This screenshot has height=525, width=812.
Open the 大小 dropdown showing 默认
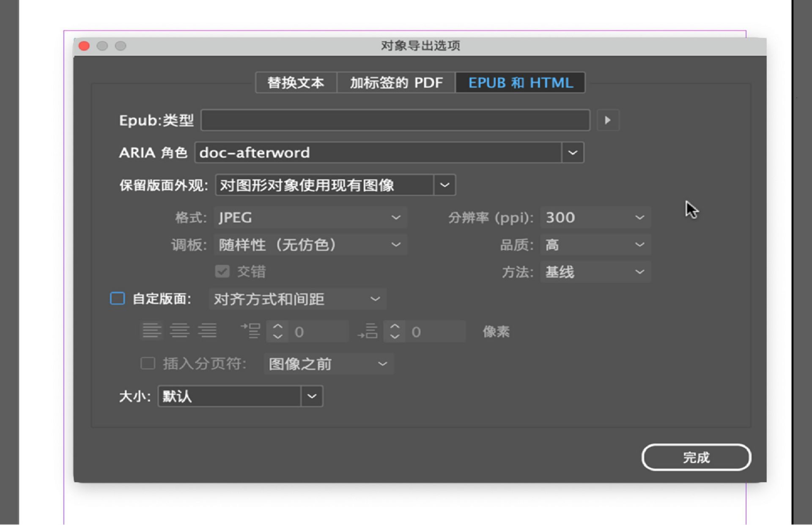pyautogui.click(x=312, y=396)
